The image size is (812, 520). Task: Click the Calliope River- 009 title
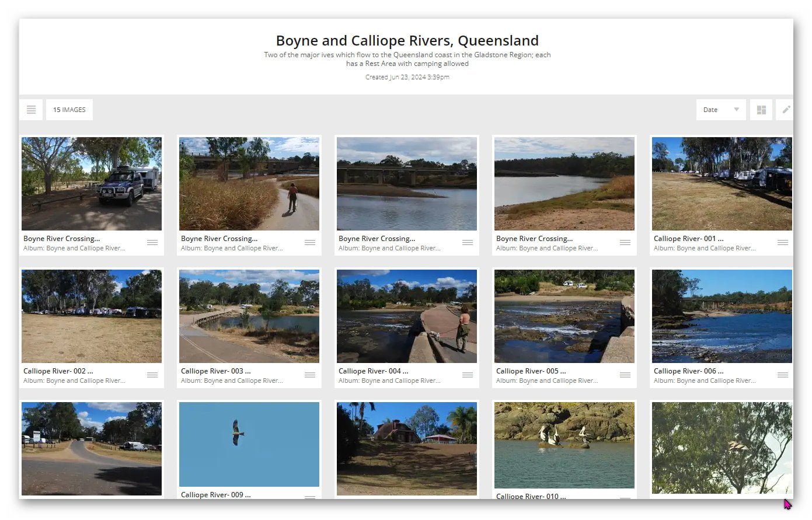215,495
